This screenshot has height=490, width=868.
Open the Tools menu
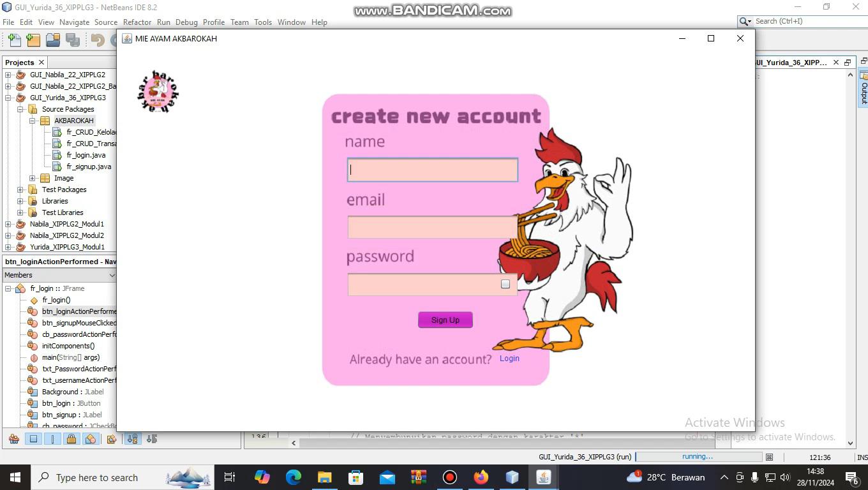[263, 22]
